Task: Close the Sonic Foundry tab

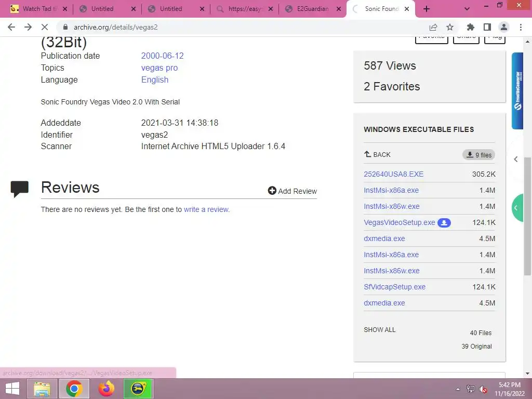Action: [x=407, y=9]
